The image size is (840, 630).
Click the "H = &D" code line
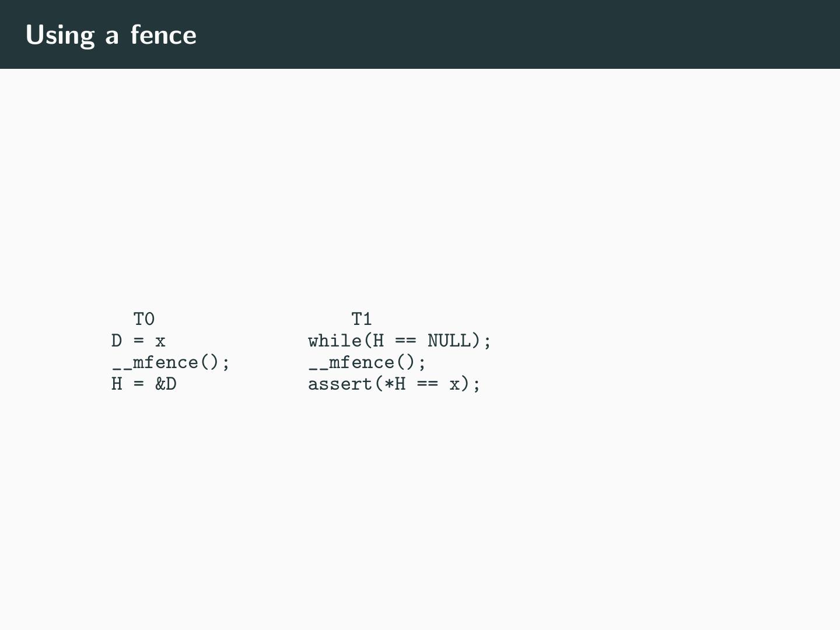144,384
